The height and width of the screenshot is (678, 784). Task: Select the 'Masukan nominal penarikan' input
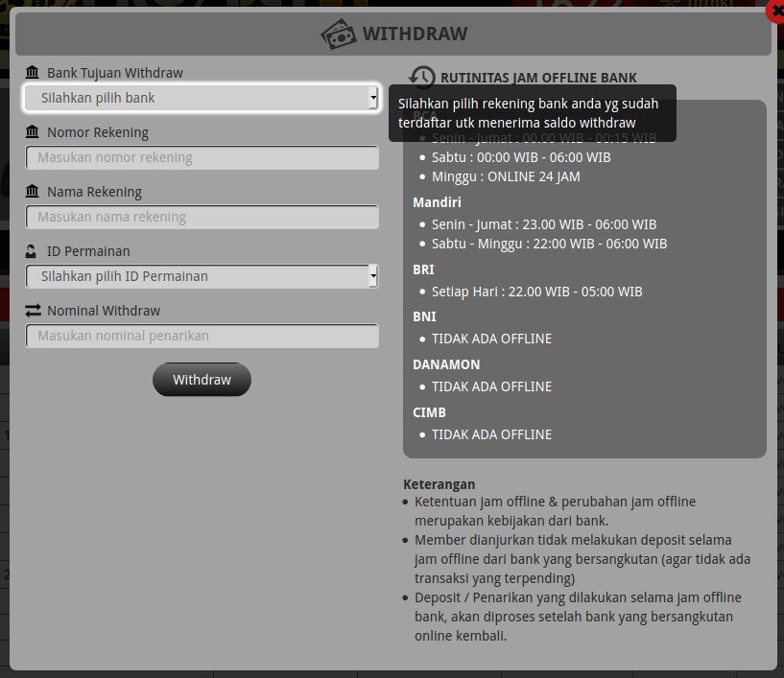tap(202, 336)
